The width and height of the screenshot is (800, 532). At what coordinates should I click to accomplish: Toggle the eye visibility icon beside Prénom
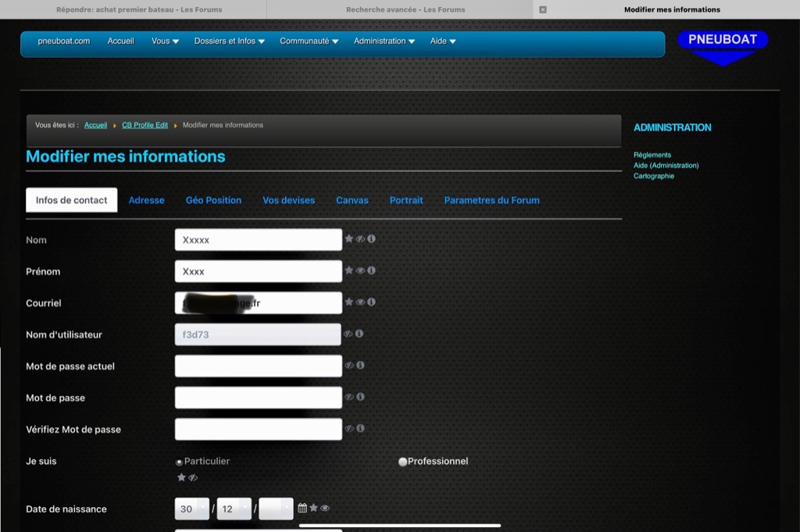pos(360,270)
